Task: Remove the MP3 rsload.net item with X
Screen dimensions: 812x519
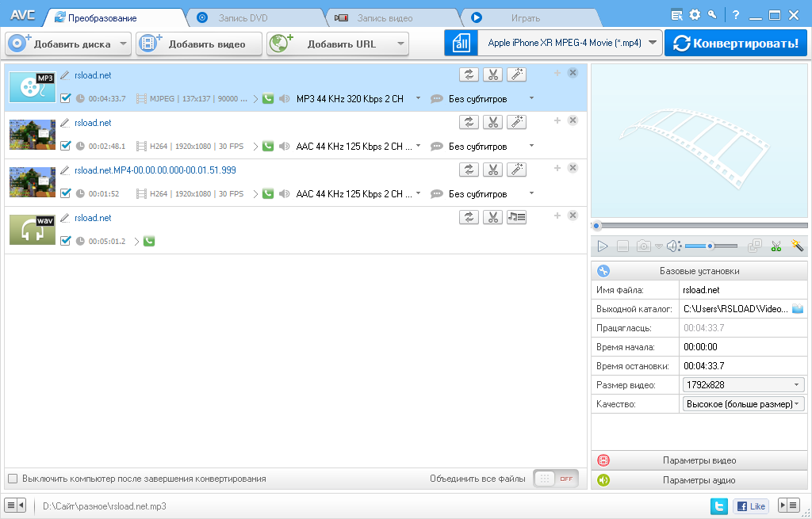Action: click(x=573, y=73)
